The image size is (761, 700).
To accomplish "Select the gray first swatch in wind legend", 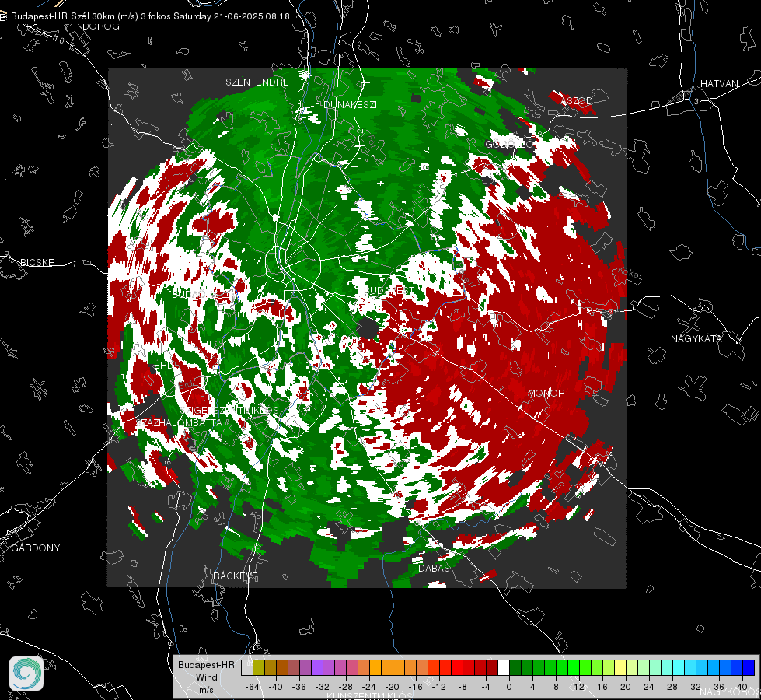I will [x=247, y=667].
